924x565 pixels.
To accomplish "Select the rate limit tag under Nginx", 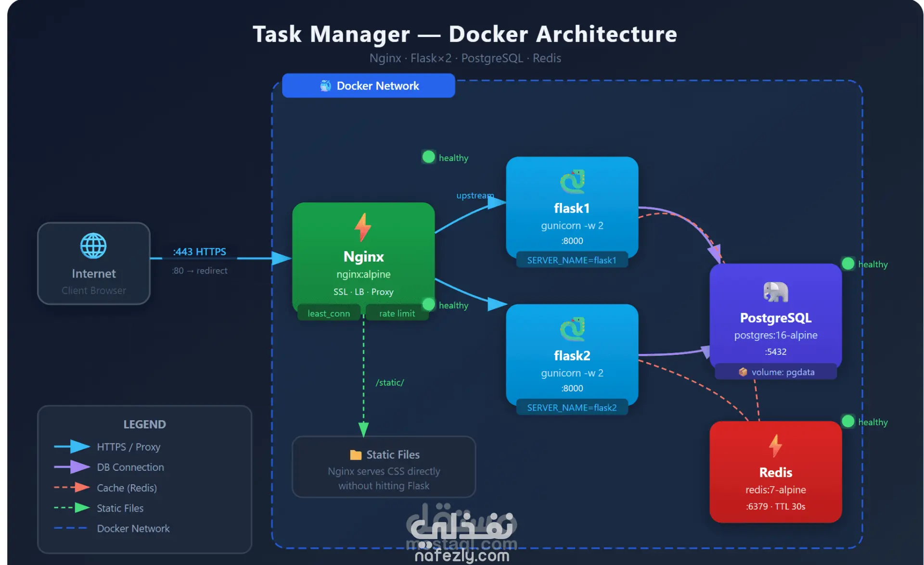I will 397,314.
